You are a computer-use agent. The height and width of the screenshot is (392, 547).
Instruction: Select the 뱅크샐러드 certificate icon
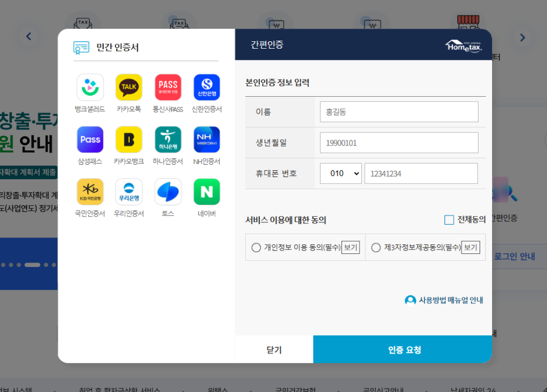90,87
